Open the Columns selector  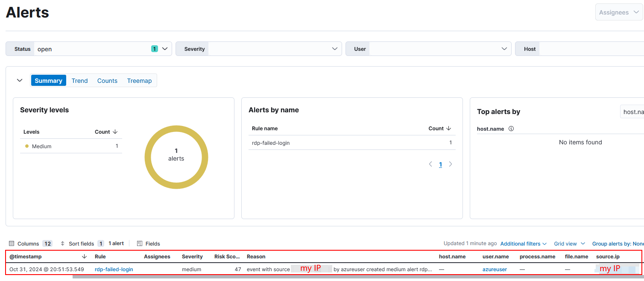click(30, 243)
